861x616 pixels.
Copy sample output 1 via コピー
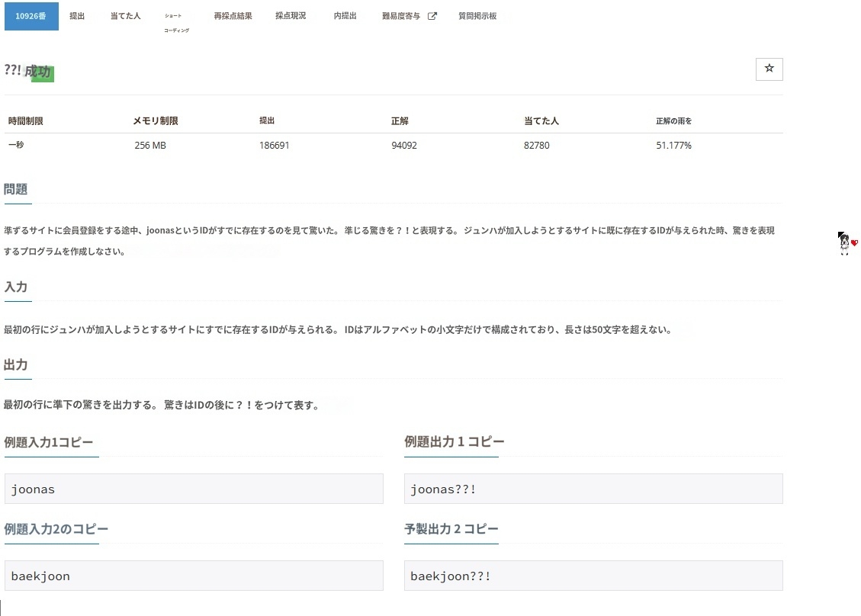(486, 442)
